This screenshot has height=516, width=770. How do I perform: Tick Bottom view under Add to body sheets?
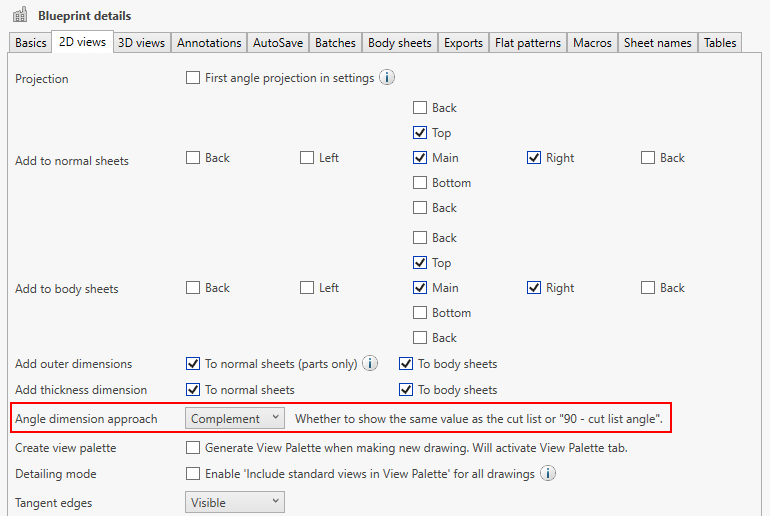click(420, 313)
